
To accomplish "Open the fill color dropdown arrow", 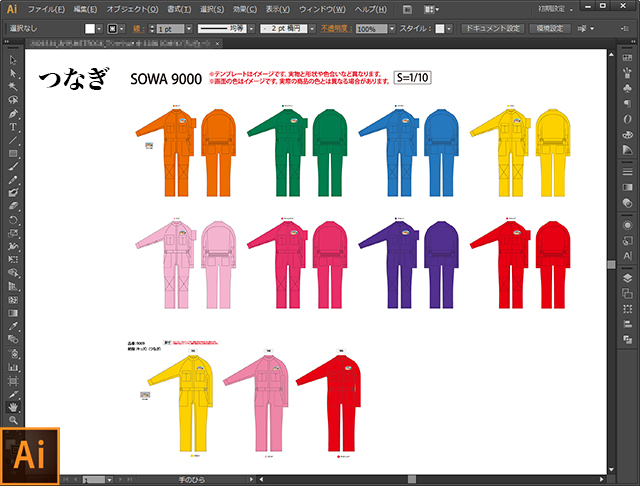I will pos(99,29).
